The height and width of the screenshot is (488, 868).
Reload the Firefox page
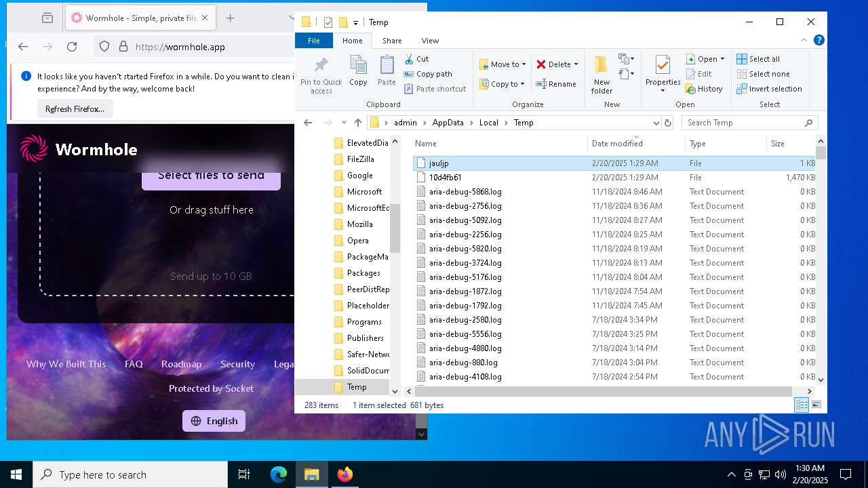click(72, 47)
